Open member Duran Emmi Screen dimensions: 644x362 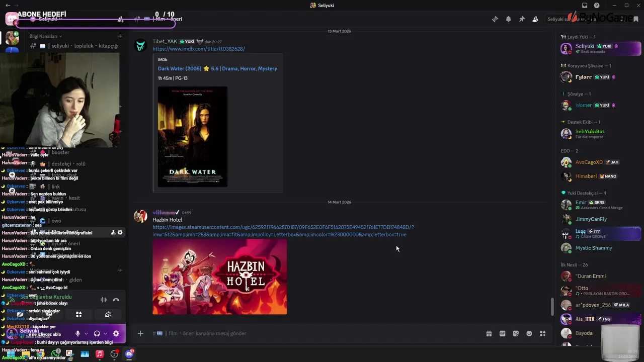coord(600,276)
